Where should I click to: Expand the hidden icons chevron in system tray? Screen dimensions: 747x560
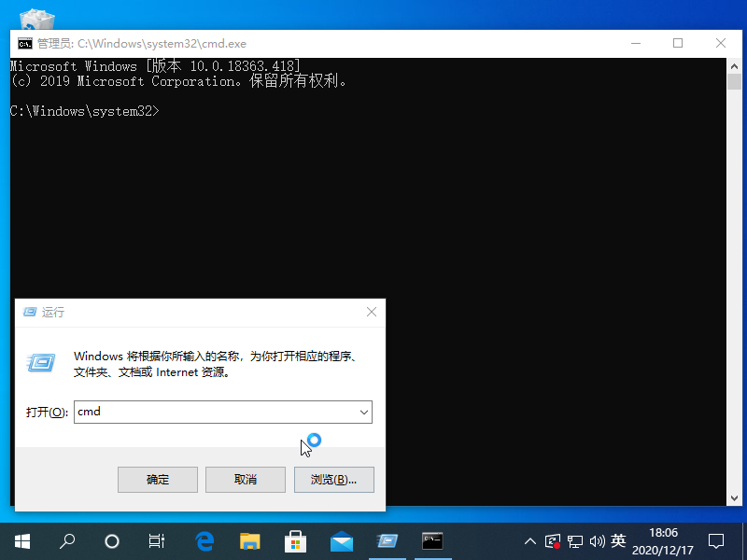pyautogui.click(x=529, y=540)
